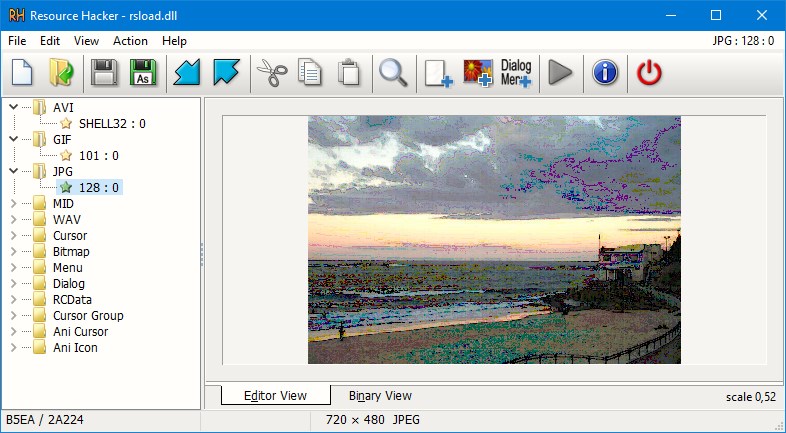Click the blue down-left arrow icon

(186, 73)
